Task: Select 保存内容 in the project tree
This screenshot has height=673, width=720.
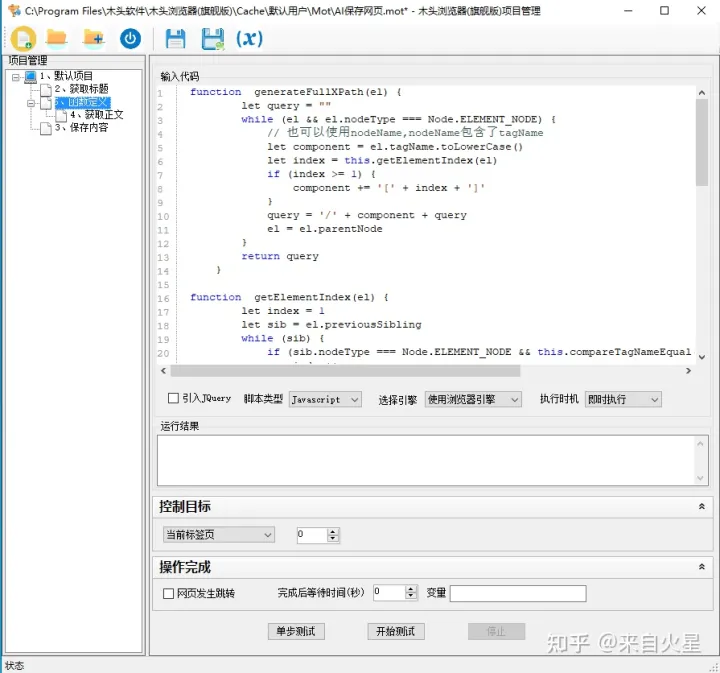Action: point(81,128)
